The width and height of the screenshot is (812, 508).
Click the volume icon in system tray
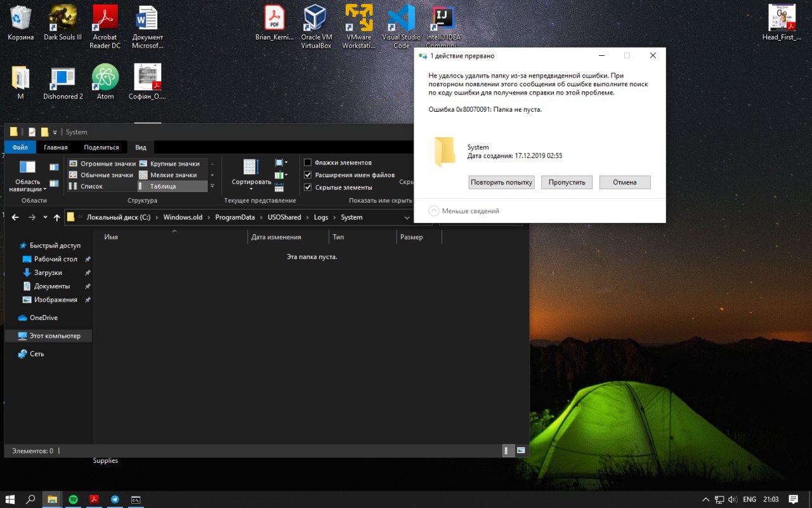[x=733, y=500]
